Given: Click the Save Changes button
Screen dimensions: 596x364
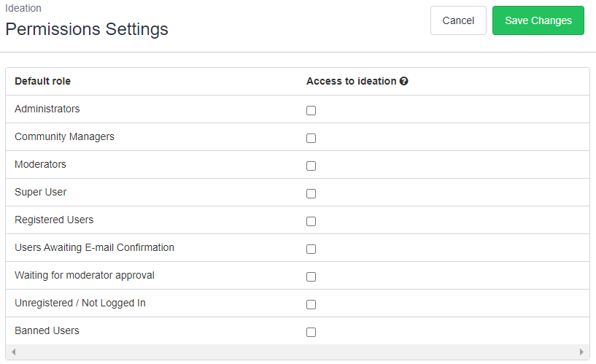Looking at the screenshot, I should (538, 20).
